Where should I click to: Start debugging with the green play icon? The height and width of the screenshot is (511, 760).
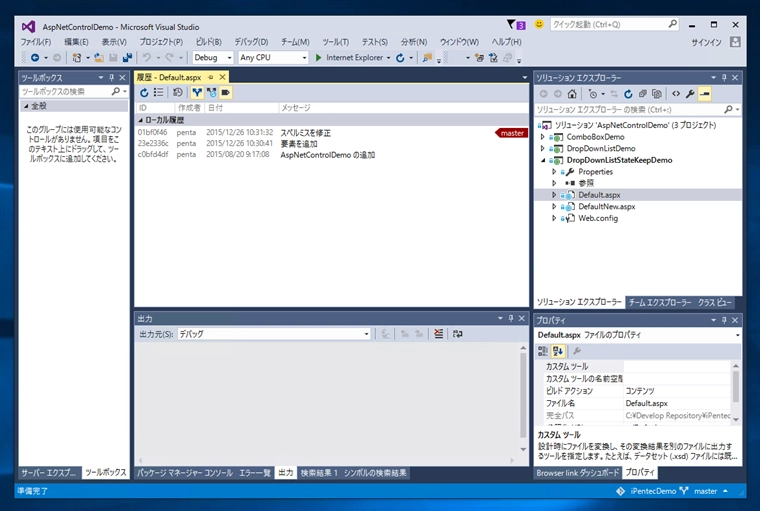pyautogui.click(x=318, y=58)
